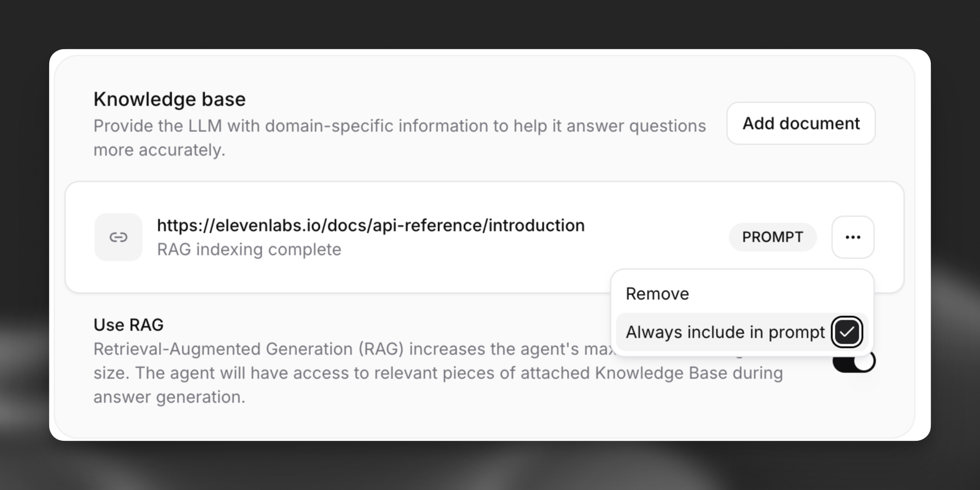980x490 pixels.
Task: Click the Knowledge base heading
Action: click(169, 99)
